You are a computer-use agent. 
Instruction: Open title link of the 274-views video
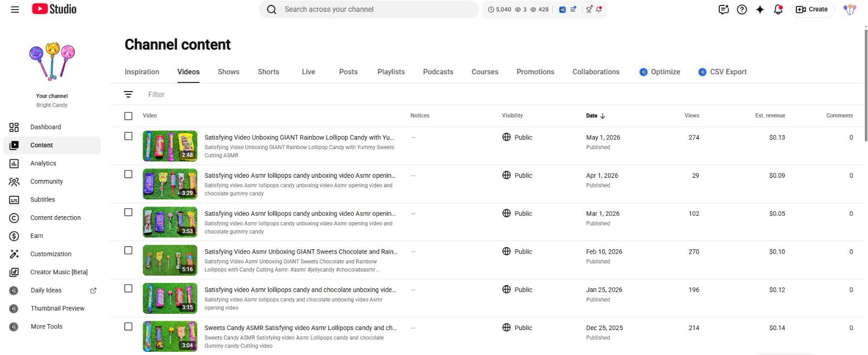(299, 138)
